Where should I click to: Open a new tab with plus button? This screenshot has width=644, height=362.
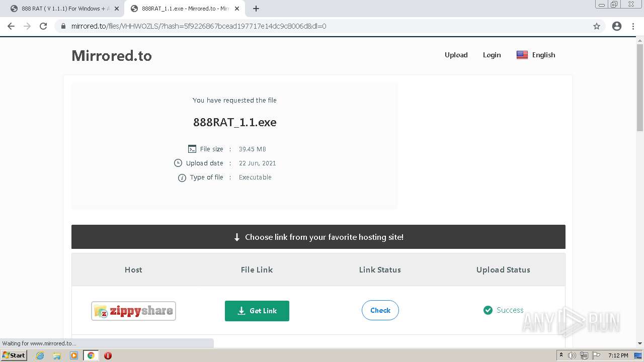(256, 9)
